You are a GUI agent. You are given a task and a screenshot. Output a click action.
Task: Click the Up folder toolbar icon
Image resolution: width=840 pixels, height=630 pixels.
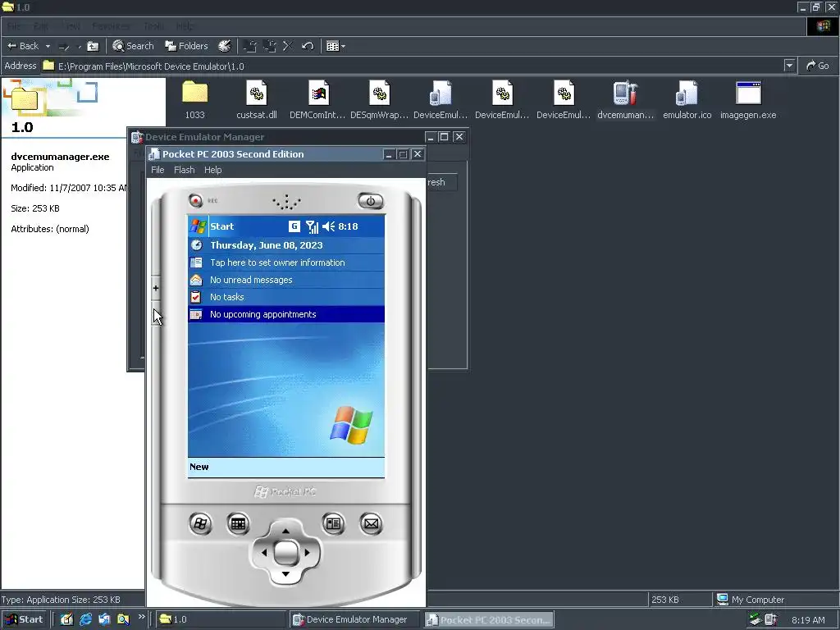click(93, 46)
